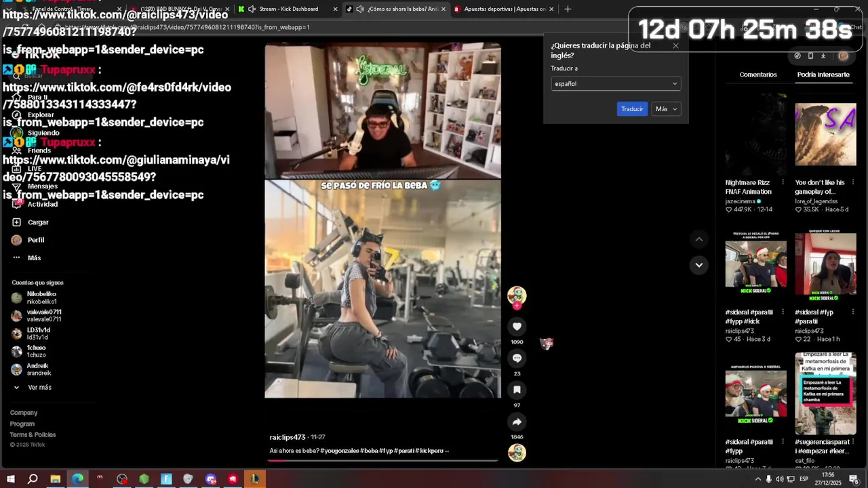Image resolution: width=868 pixels, height=488 pixels.
Task: Open more options for Nightmare Rizz video
Action: pyautogui.click(x=783, y=182)
